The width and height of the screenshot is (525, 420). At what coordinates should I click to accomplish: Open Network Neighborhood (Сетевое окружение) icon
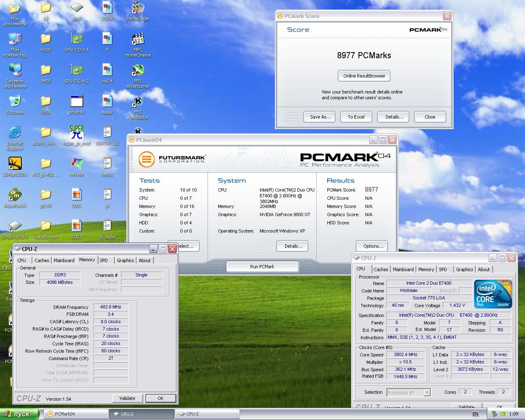(x=15, y=76)
